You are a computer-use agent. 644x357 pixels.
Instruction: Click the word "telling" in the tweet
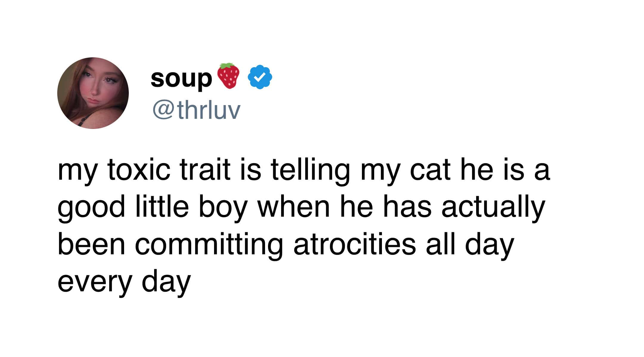click(310, 171)
